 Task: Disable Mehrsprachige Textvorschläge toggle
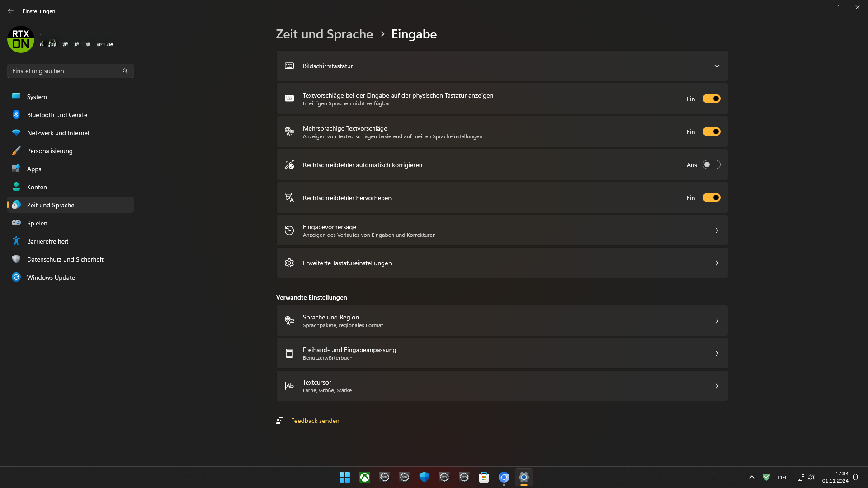point(711,131)
